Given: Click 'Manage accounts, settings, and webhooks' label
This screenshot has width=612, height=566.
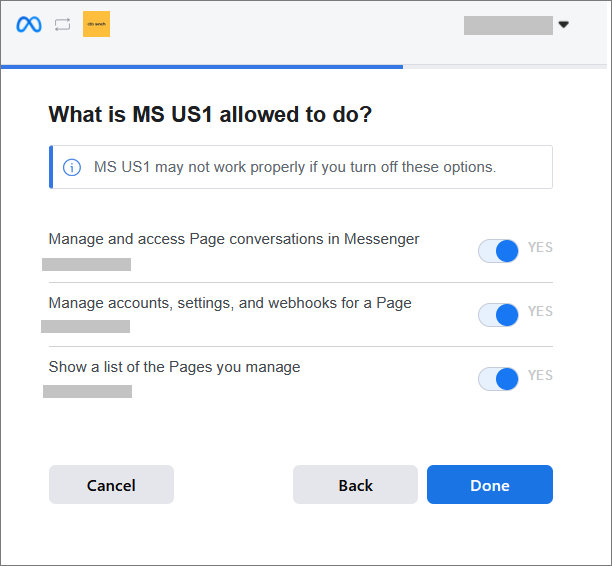Looking at the screenshot, I should pyautogui.click(x=230, y=303).
